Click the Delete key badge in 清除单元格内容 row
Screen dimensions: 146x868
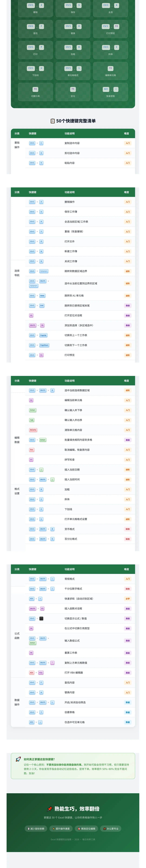[33, 430]
